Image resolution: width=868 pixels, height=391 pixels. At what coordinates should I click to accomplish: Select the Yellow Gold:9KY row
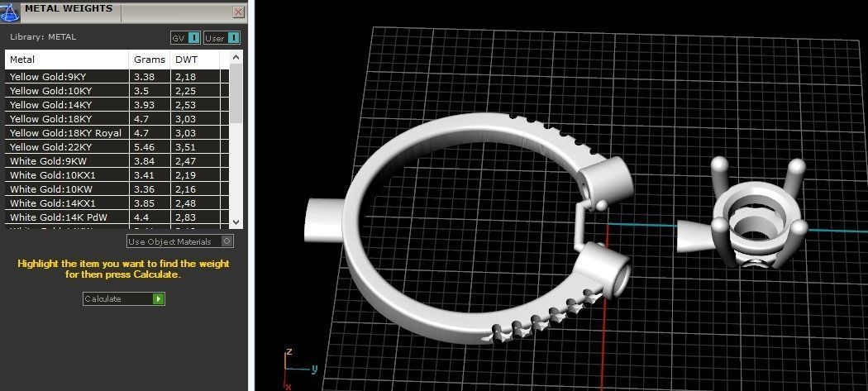[x=117, y=77]
